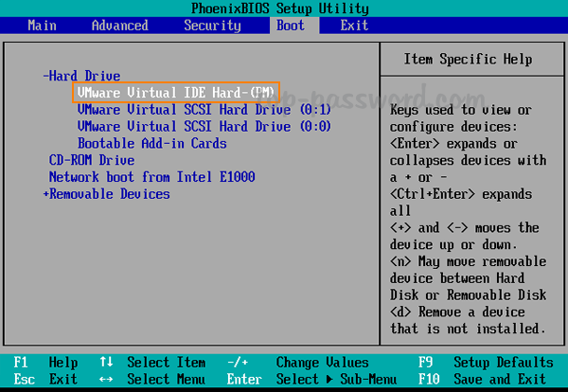The height and width of the screenshot is (392, 568).
Task: Select the CD-ROM Drive boot entry
Action: 91,161
